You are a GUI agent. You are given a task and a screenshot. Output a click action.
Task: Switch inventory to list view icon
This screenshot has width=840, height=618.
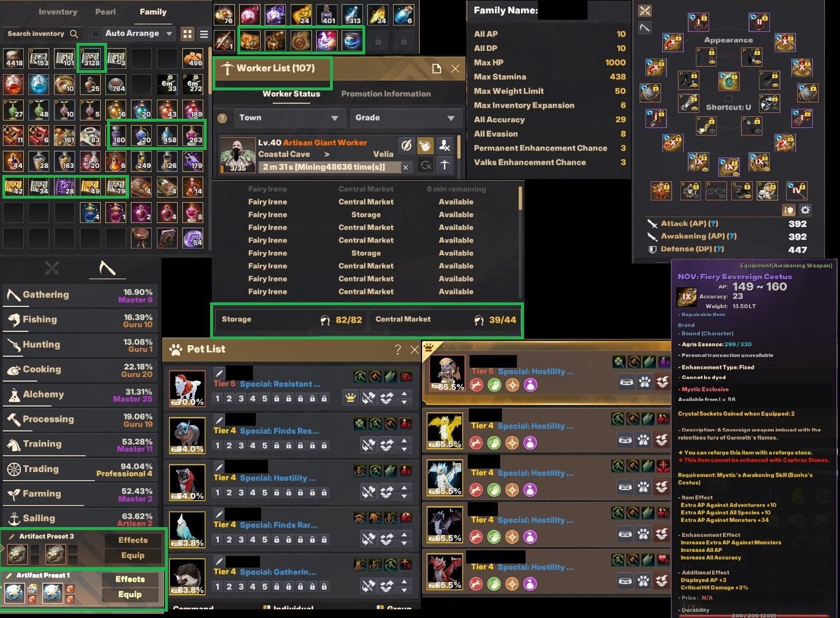pos(204,34)
